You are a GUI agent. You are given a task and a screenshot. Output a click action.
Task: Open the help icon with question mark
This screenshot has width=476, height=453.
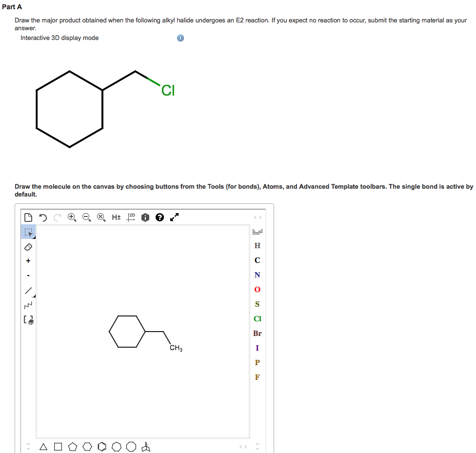(160, 217)
